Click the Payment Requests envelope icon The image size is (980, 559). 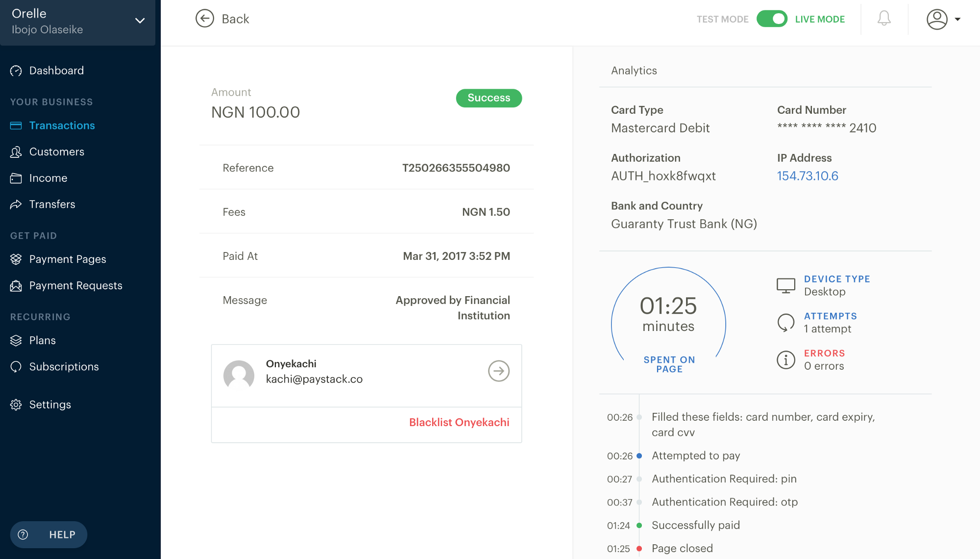click(16, 285)
